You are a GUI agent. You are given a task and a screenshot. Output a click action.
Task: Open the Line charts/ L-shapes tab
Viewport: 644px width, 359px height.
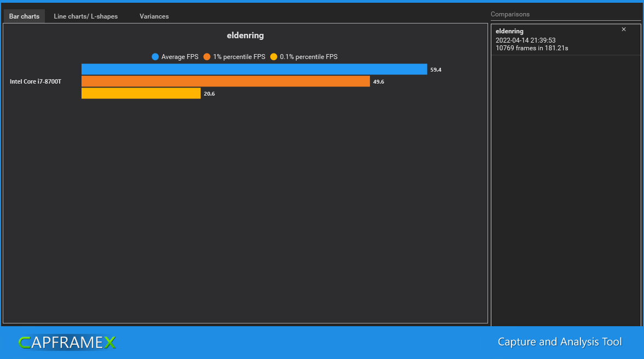point(85,16)
